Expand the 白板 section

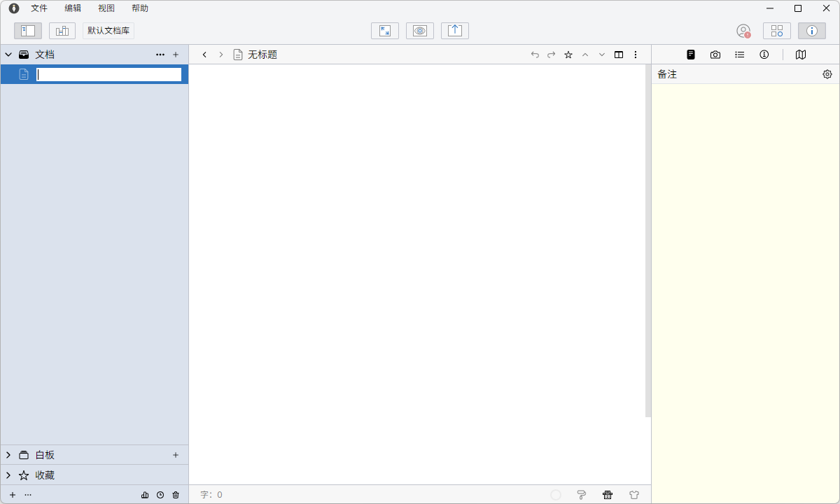click(x=8, y=455)
